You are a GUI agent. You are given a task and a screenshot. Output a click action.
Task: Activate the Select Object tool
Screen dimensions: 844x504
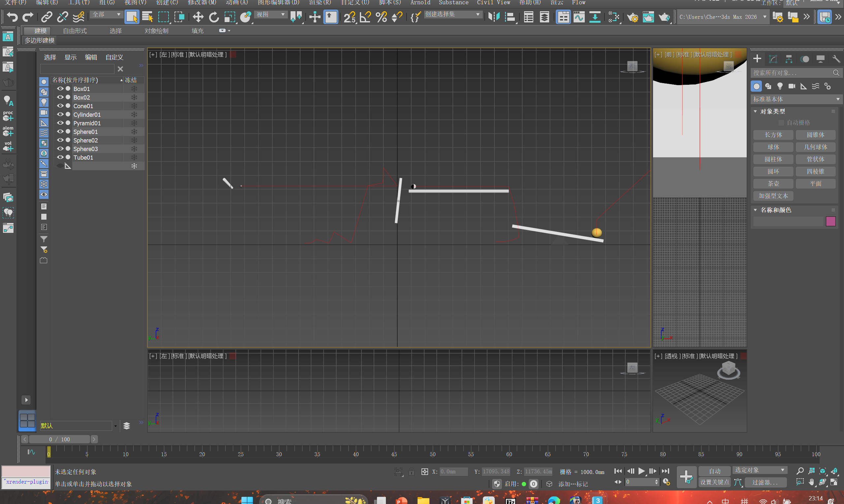click(132, 16)
